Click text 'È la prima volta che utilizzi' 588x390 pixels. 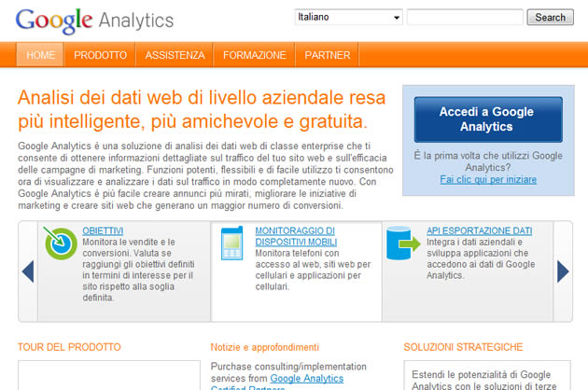[488, 161]
